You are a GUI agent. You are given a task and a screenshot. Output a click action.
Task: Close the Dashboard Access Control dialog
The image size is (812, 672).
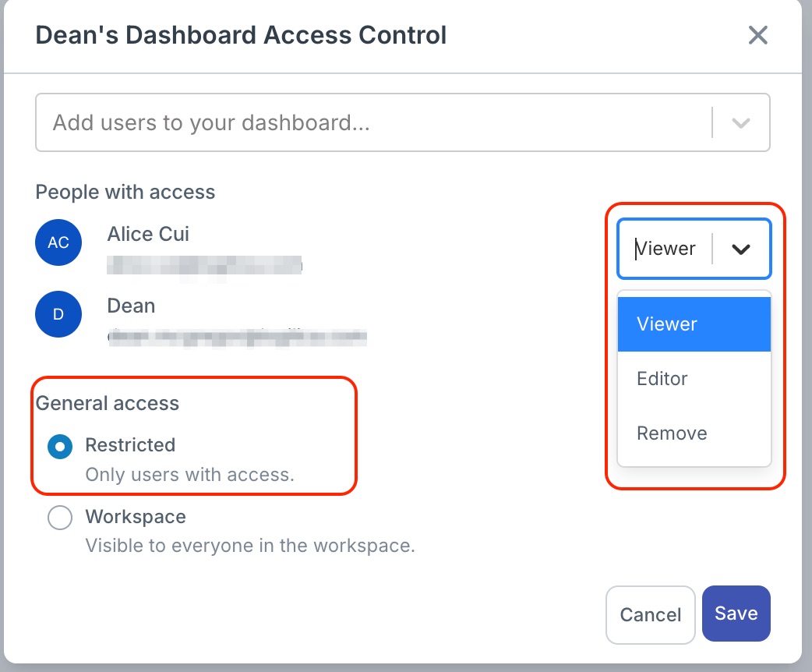click(757, 35)
